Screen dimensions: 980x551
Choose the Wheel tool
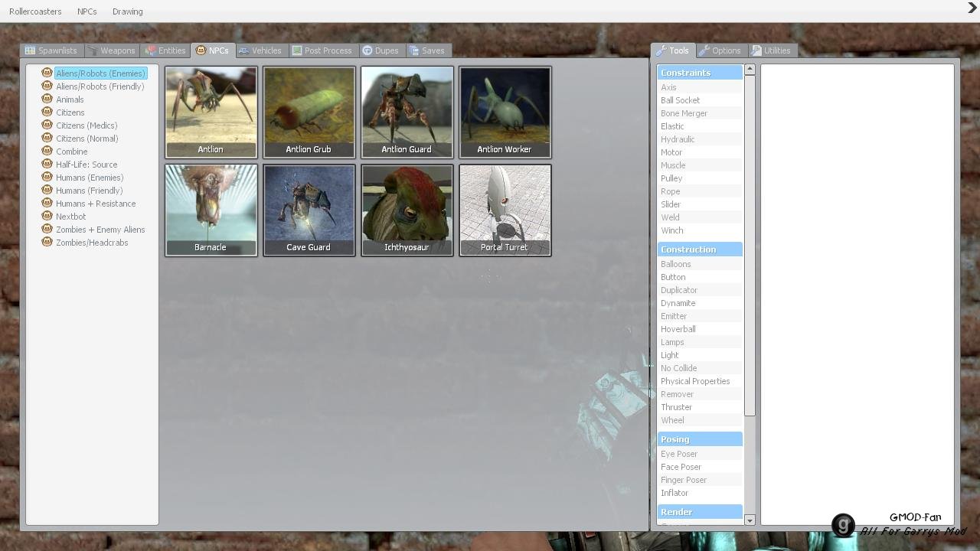click(x=700, y=420)
